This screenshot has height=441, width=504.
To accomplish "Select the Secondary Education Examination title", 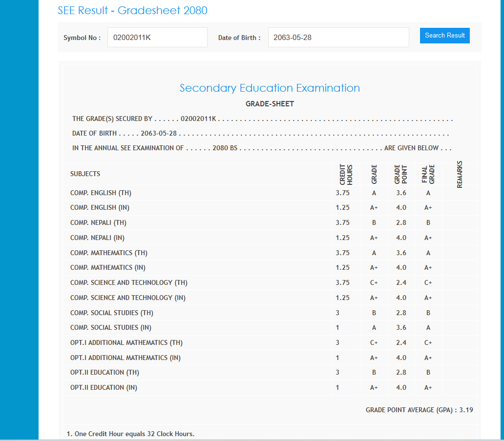I will [270, 88].
